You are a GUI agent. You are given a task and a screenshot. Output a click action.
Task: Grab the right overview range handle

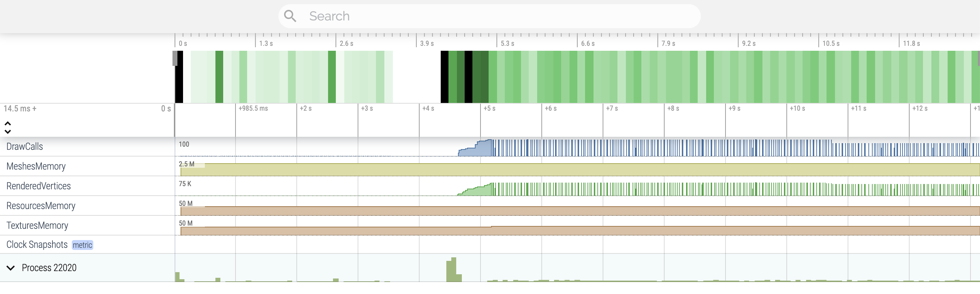pos(978,59)
